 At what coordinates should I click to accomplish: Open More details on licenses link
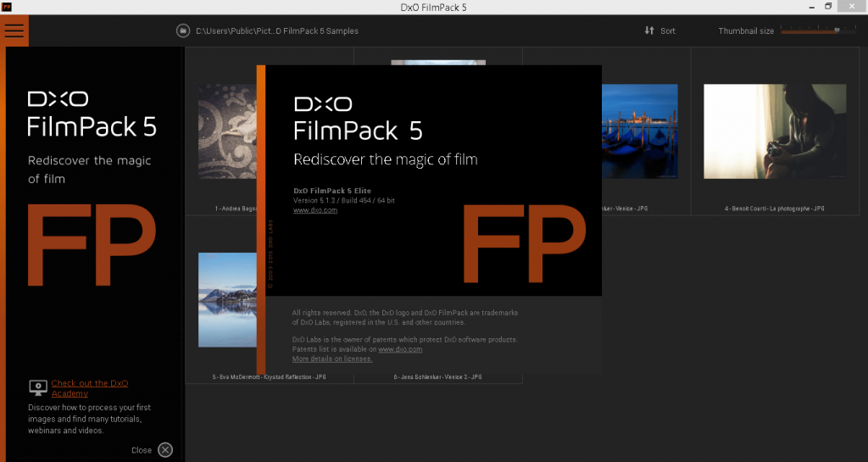332,359
